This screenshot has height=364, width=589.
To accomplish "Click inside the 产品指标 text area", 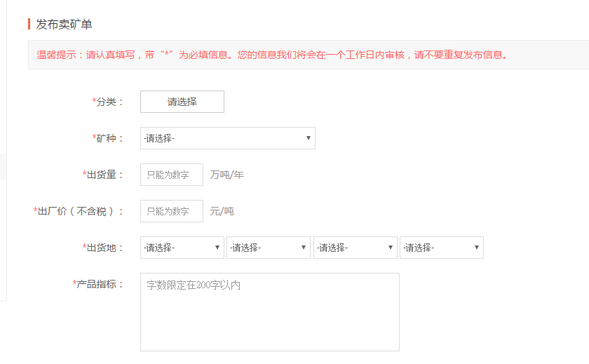I will click(x=269, y=311).
